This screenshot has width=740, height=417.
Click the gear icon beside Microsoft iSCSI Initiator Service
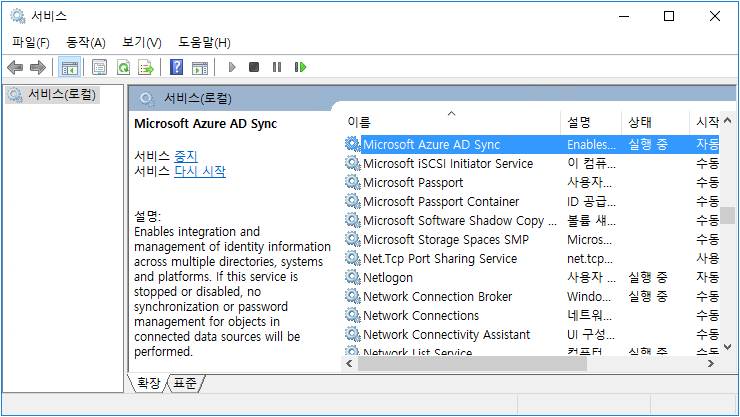pyautogui.click(x=353, y=163)
